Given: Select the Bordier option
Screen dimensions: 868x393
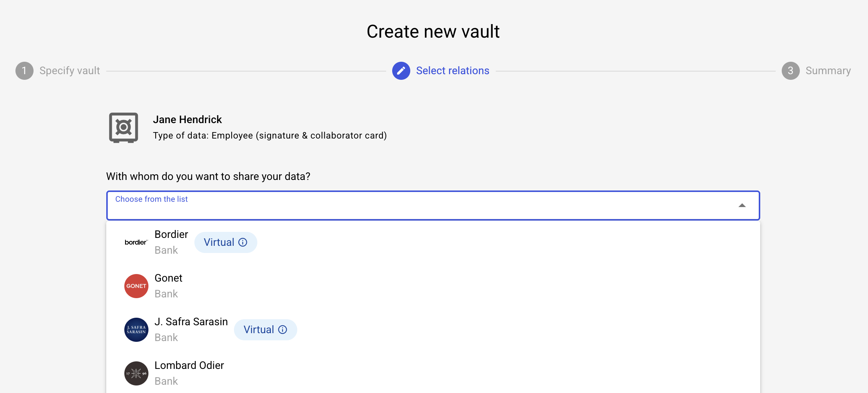Looking at the screenshot, I should pos(171,242).
